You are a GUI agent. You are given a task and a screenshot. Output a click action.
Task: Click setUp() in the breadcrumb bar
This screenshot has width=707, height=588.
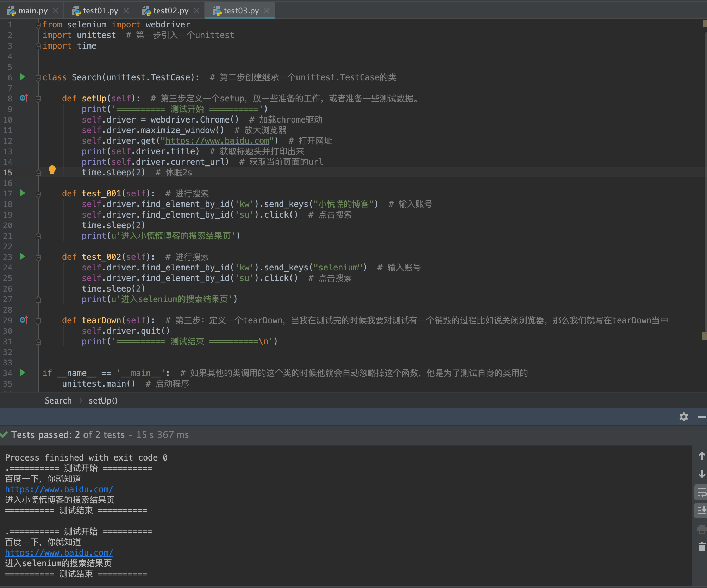[103, 400]
